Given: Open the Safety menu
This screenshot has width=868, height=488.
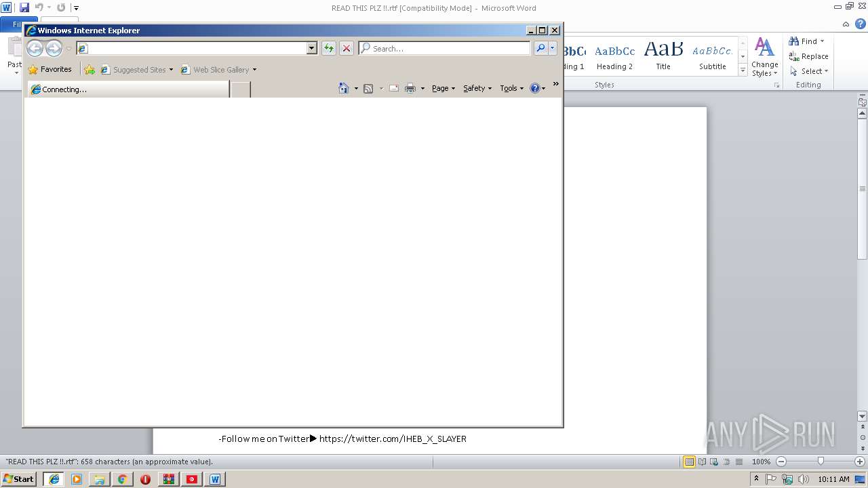Looking at the screenshot, I should point(477,88).
